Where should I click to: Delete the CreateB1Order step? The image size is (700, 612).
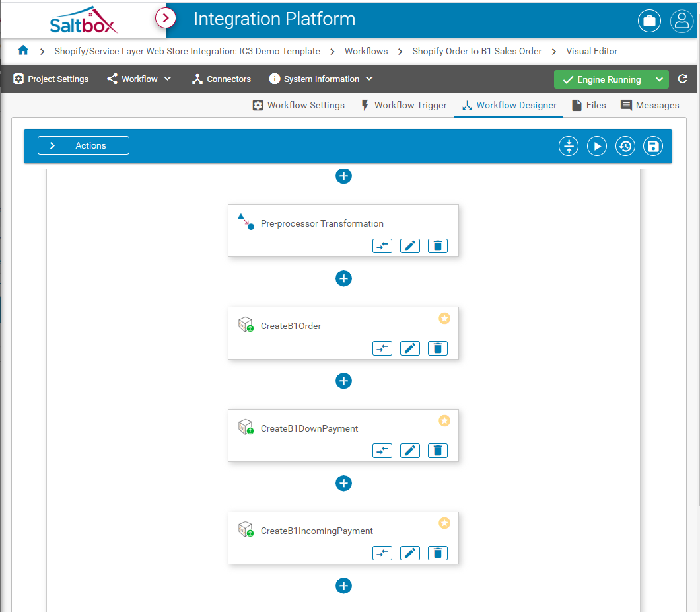click(437, 348)
